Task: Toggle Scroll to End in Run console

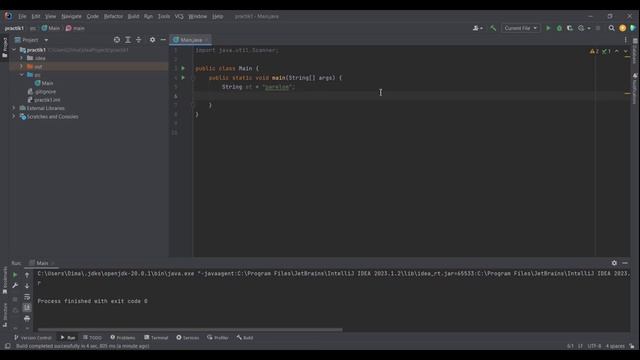Action: [27, 307]
